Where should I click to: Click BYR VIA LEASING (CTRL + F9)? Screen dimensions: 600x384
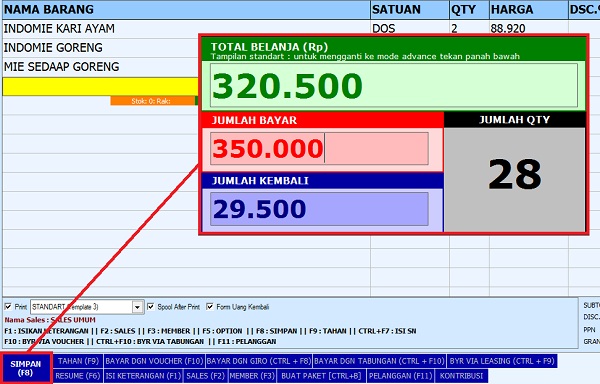(502, 361)
